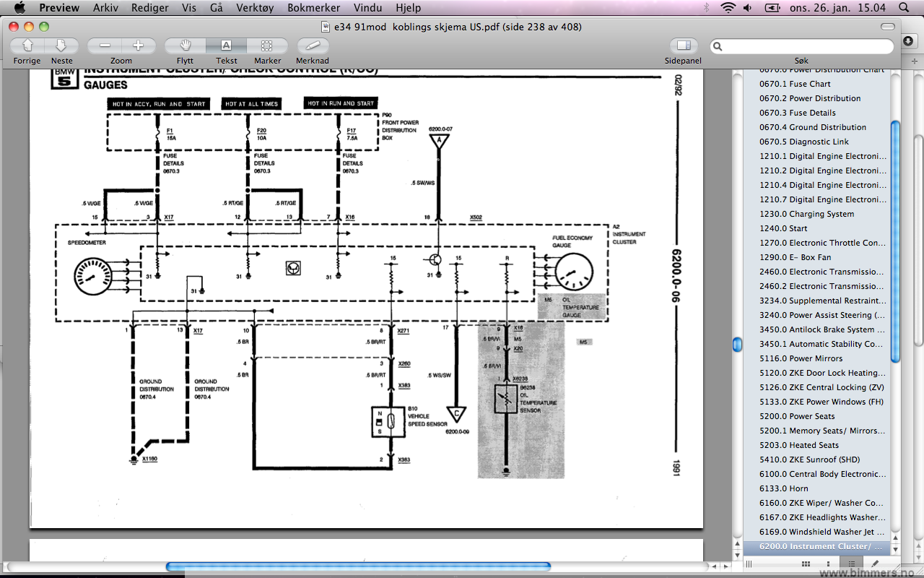Click the sidebar list scrollbar thumb
The image size is (924, 578).
pyautogui.click(x=895, y=241)
